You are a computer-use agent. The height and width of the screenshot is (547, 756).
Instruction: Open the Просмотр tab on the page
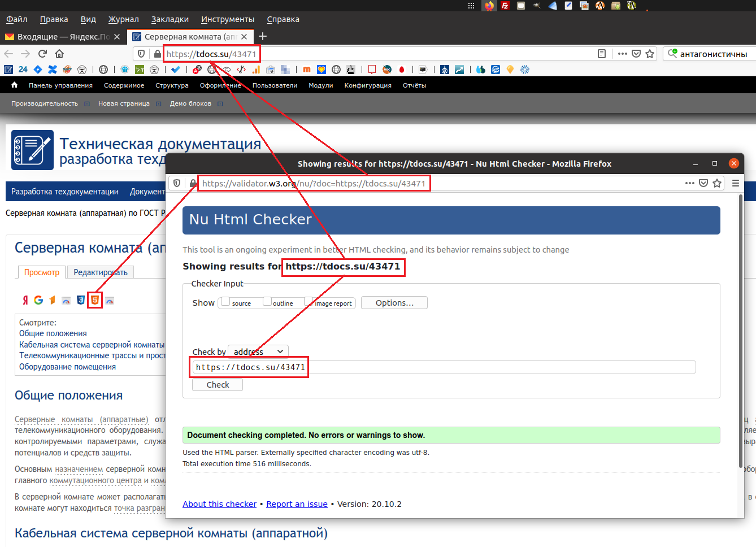[42, 272]
